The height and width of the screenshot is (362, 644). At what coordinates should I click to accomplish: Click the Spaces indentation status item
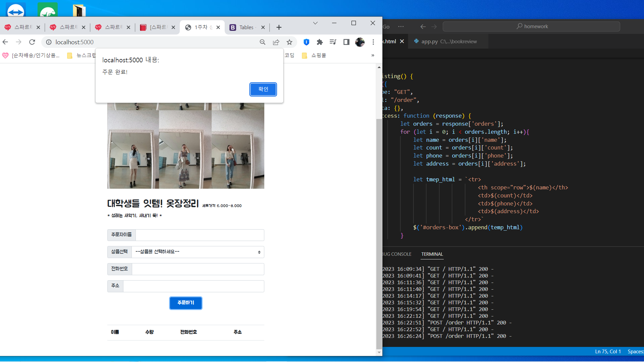[635, 352]
